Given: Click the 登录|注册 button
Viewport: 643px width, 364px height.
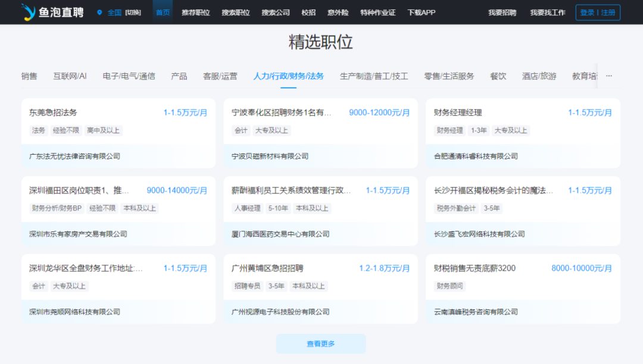Looking at the screenshot, I should coord(598,12).
